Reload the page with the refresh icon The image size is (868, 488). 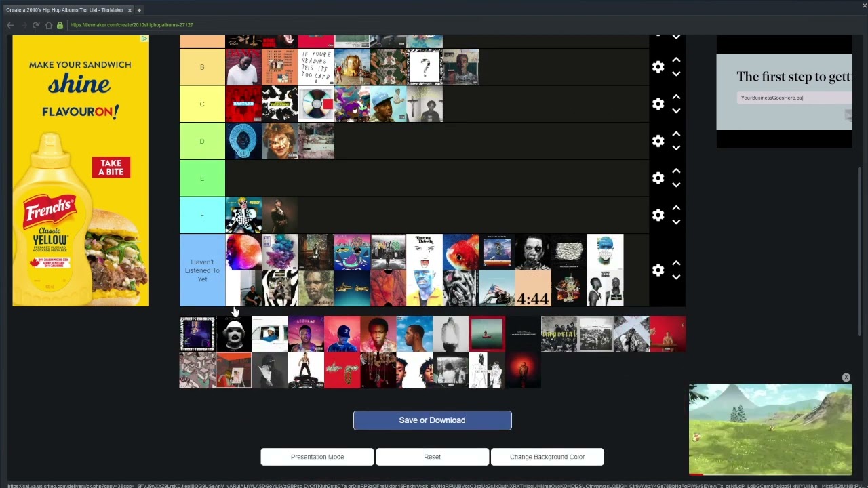(36, 25)
